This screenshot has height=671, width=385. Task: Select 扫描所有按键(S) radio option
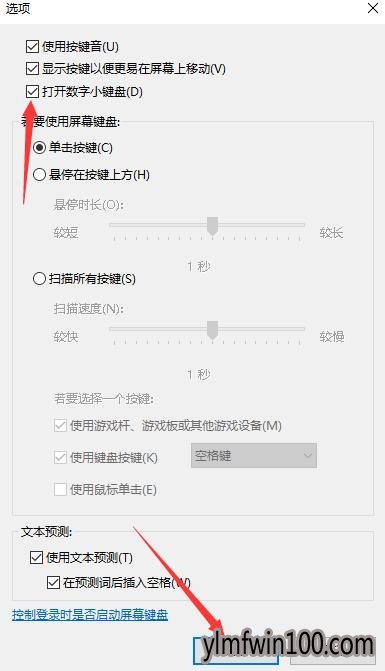[x=39, y=279]
